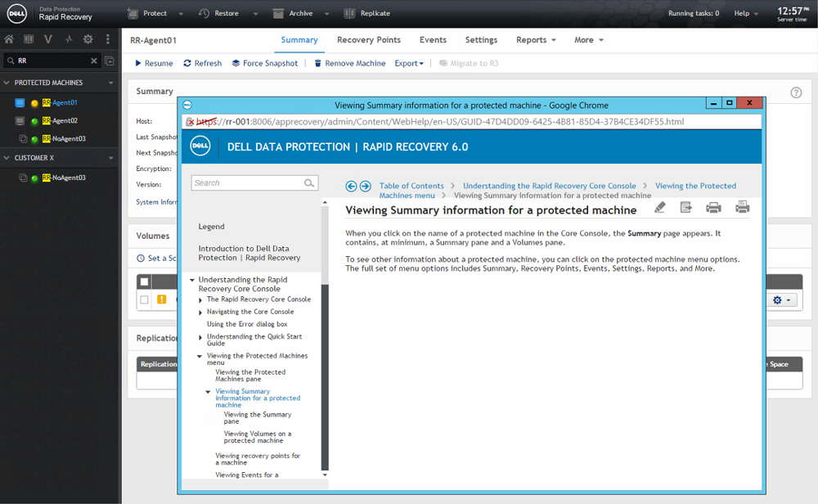818x504 pixels.
Task: Expand The Rapid Recovery Core Console topic
Action: [200, 300]
